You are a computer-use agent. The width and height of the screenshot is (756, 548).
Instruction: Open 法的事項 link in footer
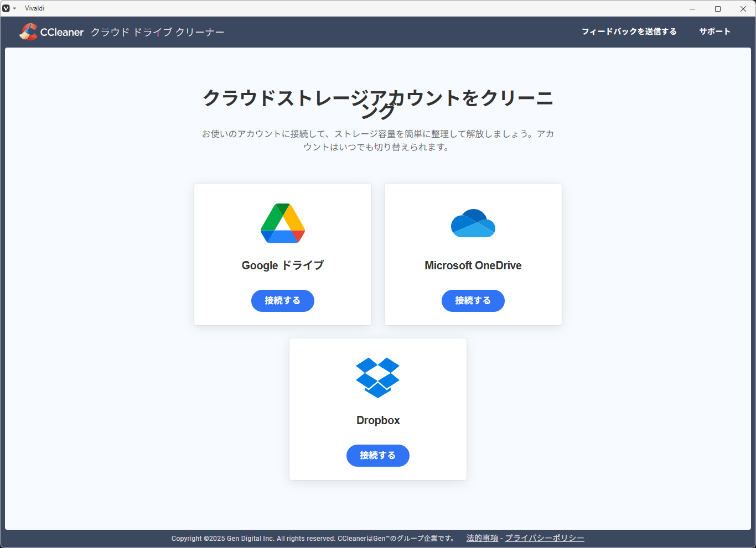point(482,538)
